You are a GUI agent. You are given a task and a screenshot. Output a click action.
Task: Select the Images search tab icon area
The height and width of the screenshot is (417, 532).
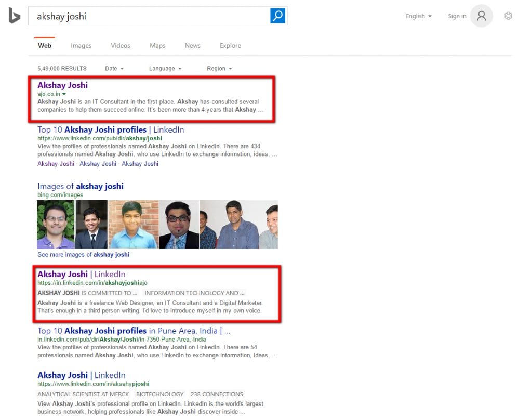tap(81, 46)
